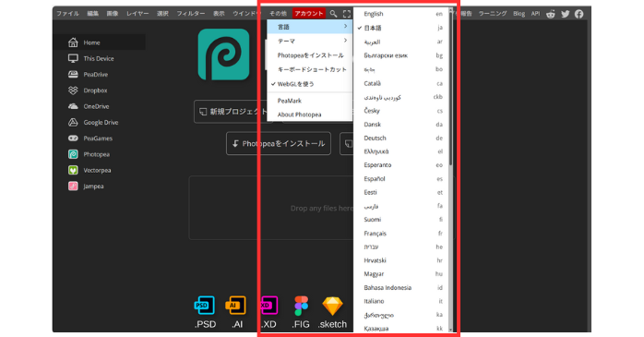Open About Photopea menu entry

coord(310,114)
